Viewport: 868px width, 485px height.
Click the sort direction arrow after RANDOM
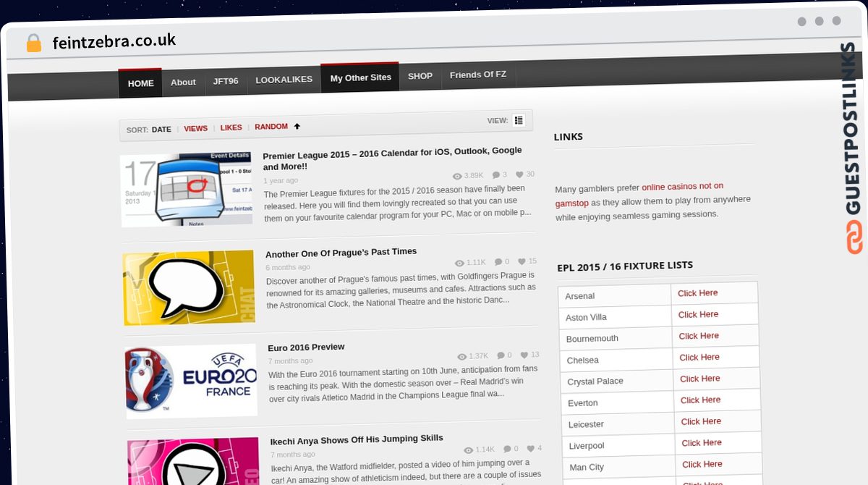[x=297, y=126]
